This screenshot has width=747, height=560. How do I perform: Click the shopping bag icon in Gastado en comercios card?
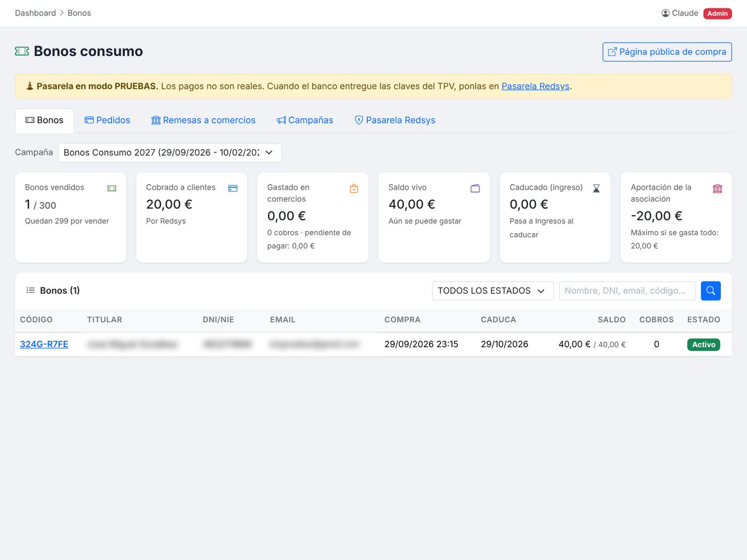pos(354,188)
